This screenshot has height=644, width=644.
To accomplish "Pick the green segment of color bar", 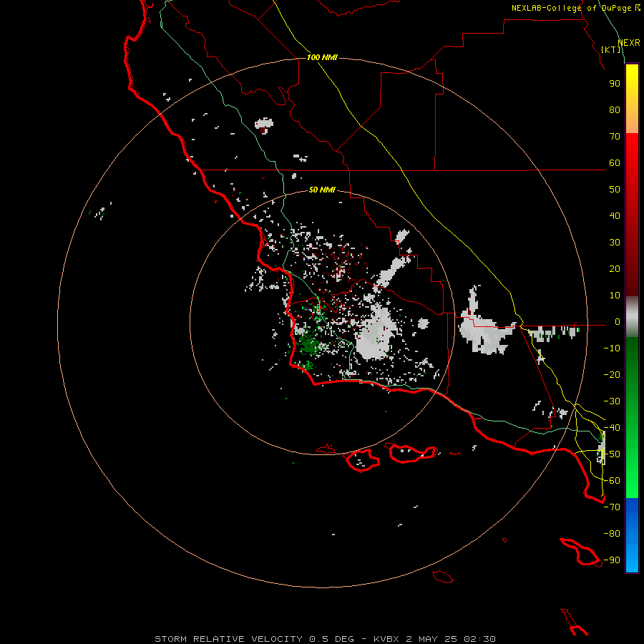I will (632, 418).
